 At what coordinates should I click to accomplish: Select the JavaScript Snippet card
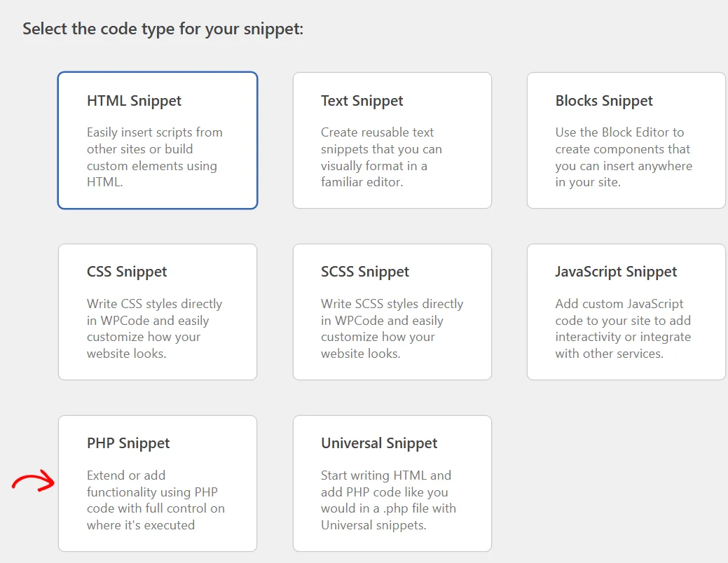tap(626, 312)
